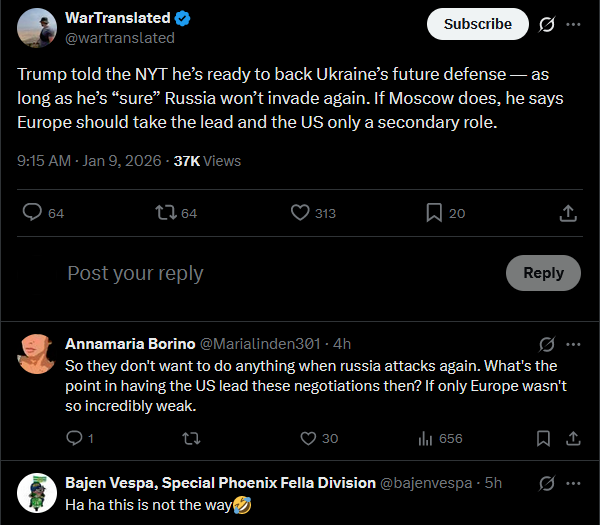The height and width of the screenshot is (525, 600).
Task: Share Annamaria Borino's reply
Action: pos(574,438)
